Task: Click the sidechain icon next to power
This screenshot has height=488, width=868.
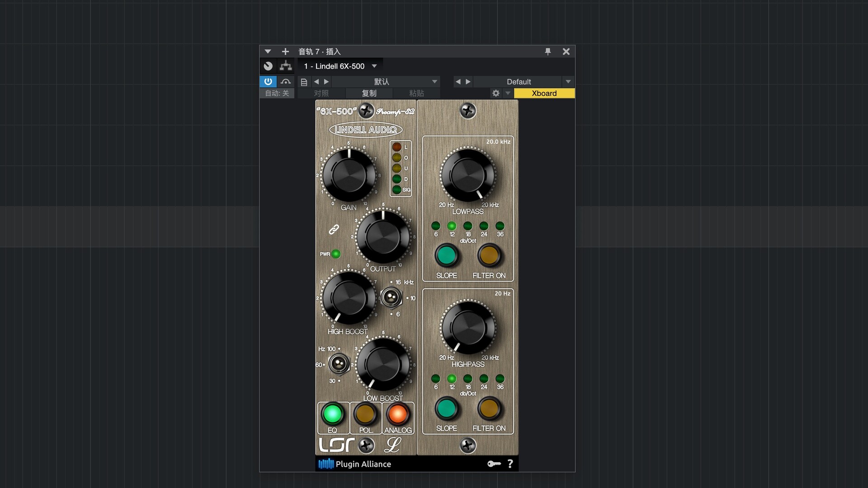Action: point(286,81)
